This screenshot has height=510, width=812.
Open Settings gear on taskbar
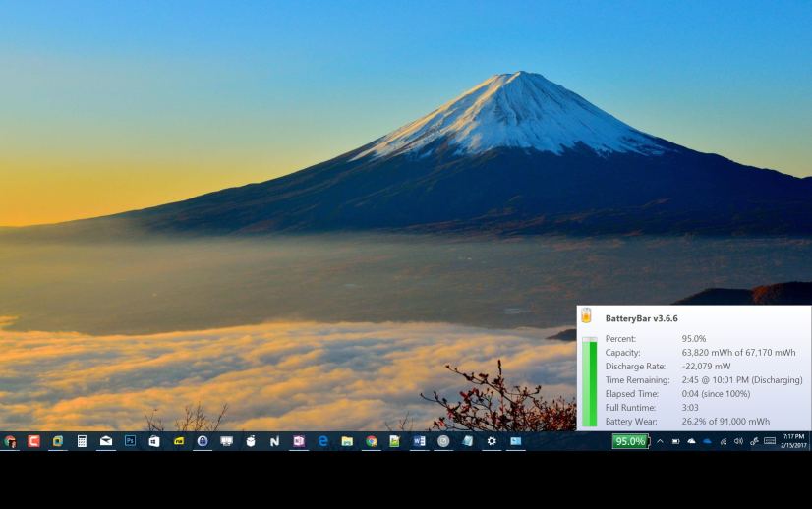click(x=492, y=441)
